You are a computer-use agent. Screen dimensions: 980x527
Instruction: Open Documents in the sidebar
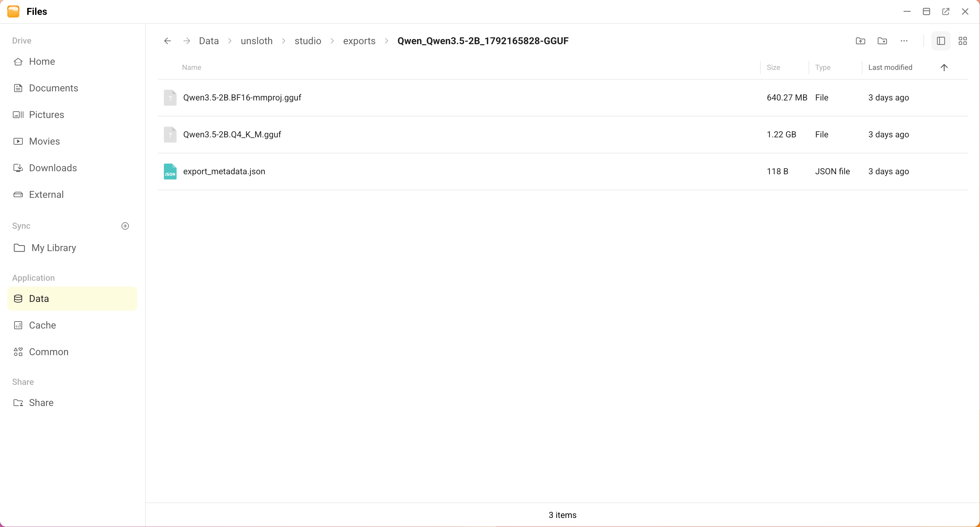[72, 88]
